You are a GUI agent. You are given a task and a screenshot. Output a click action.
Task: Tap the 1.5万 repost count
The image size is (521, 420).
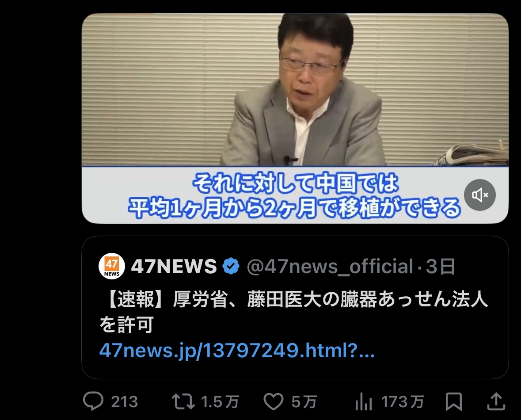click(220, 402)
